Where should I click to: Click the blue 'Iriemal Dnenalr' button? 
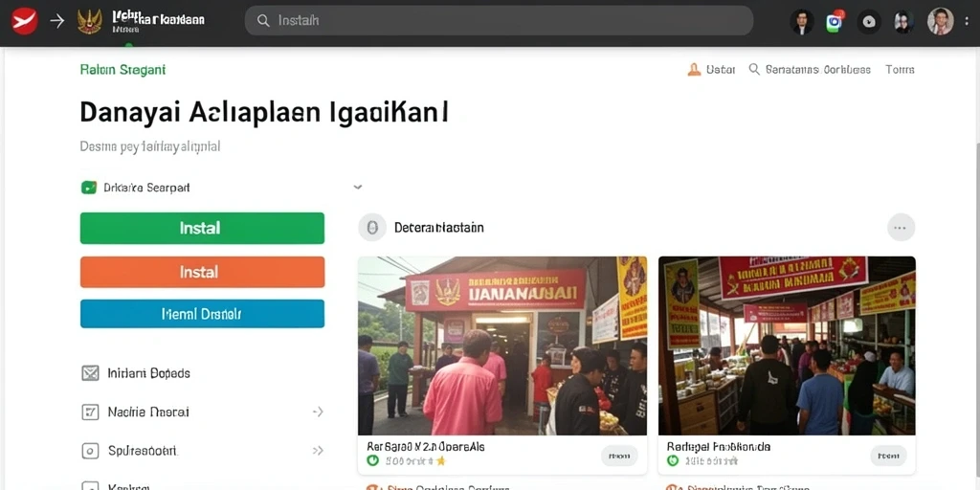point(202,314)
